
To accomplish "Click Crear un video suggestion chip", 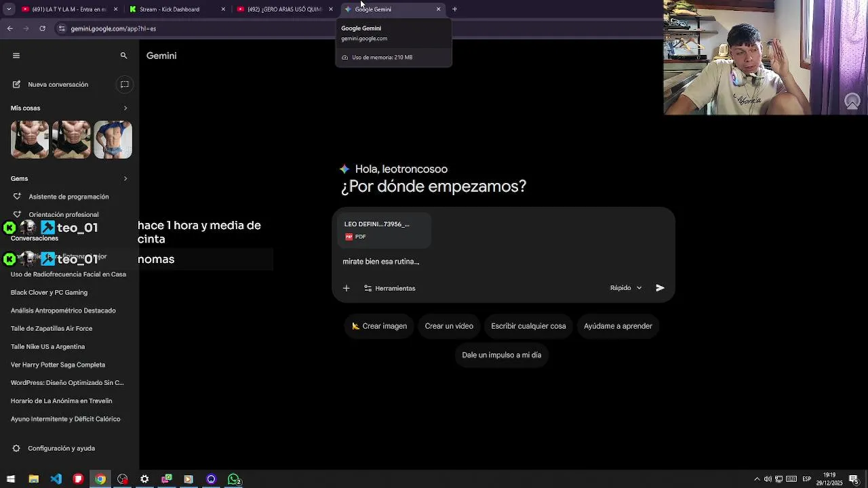I will [449, 326].
